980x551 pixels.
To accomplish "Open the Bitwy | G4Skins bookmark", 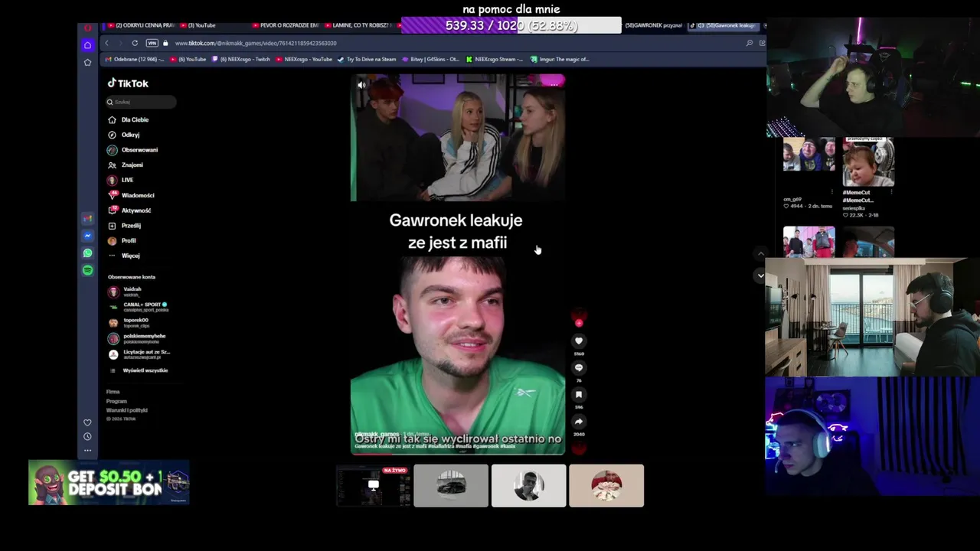I will [x=431, y=59].
